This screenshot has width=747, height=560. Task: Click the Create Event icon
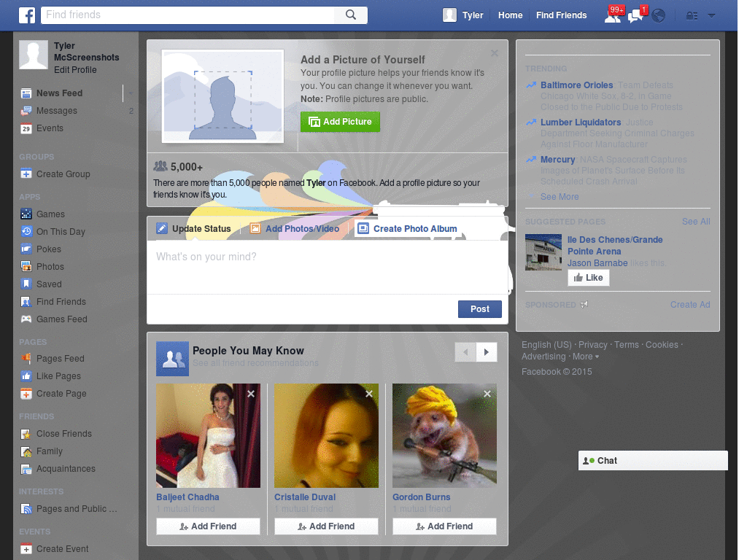(26, 549)
